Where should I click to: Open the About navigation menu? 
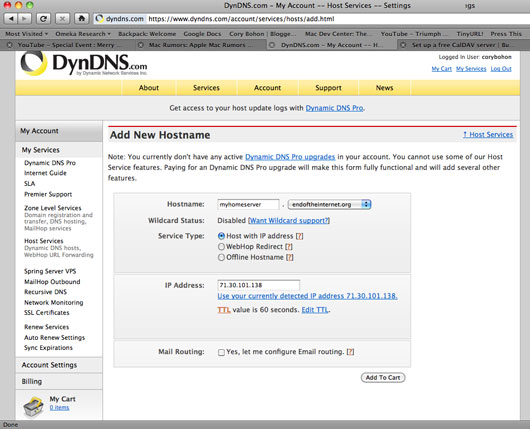tap(149, 88)
